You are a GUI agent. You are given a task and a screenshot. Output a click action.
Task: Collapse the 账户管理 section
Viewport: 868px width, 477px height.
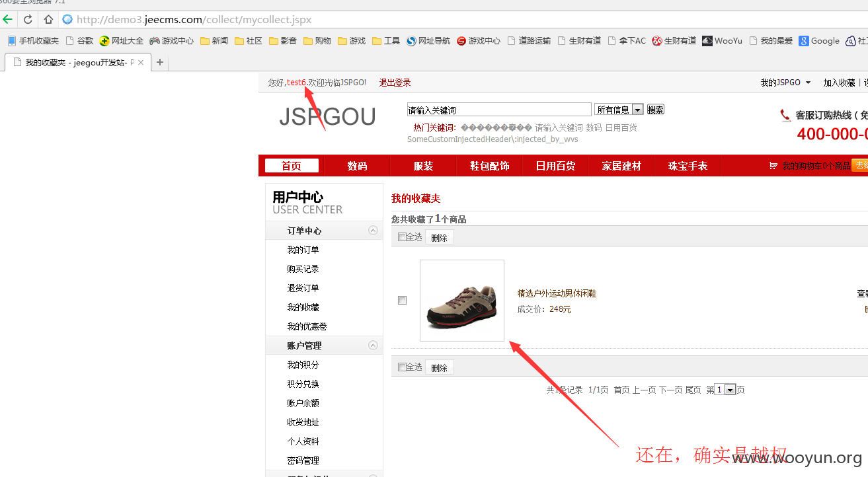[373, 346]
